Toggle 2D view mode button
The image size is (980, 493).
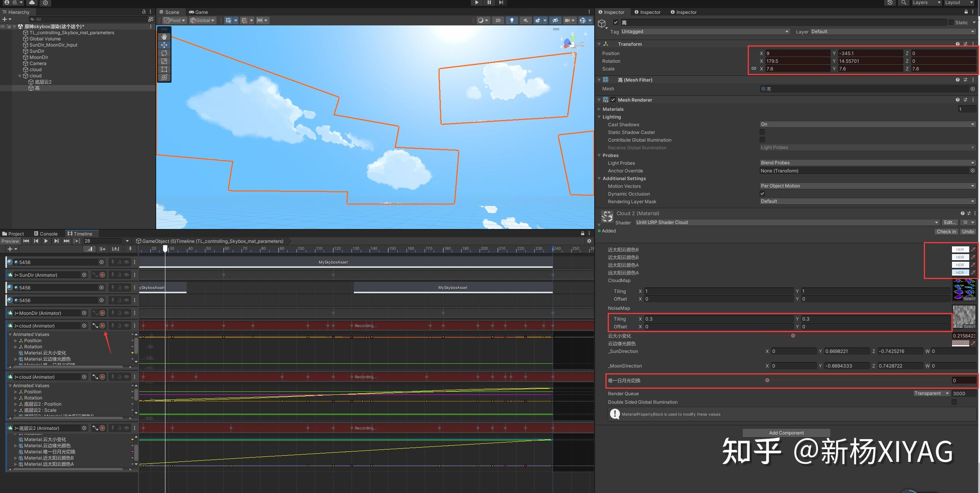click(x=498, y=20)
